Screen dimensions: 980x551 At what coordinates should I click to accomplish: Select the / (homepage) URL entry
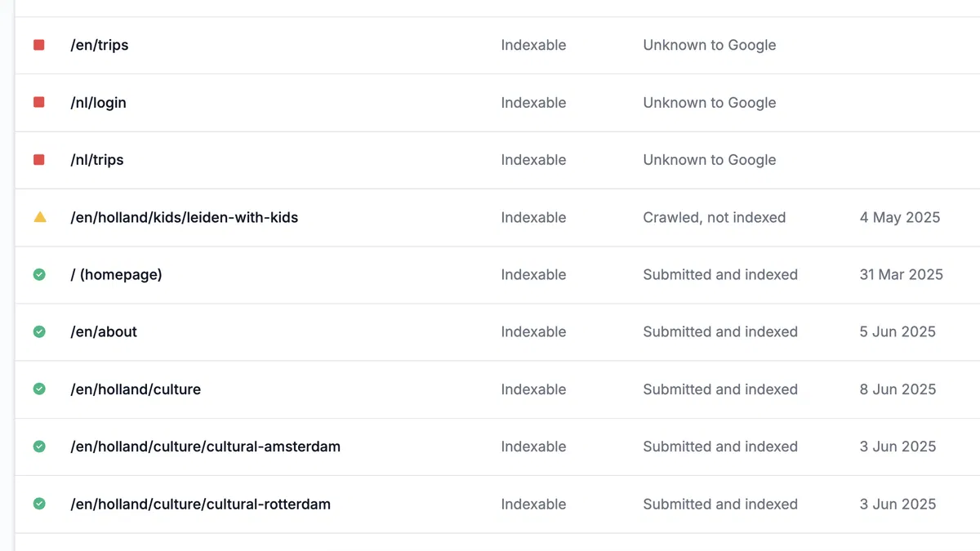click(117, 274)
